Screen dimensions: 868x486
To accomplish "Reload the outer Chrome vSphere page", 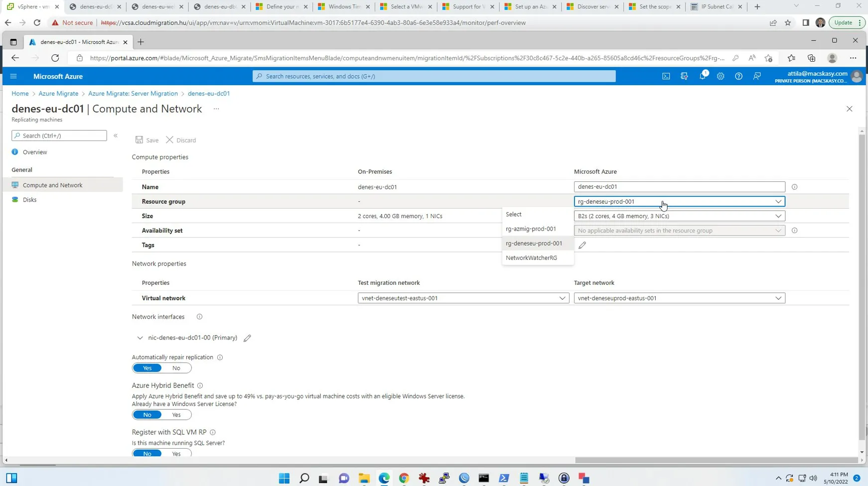I will pos(37,23).
